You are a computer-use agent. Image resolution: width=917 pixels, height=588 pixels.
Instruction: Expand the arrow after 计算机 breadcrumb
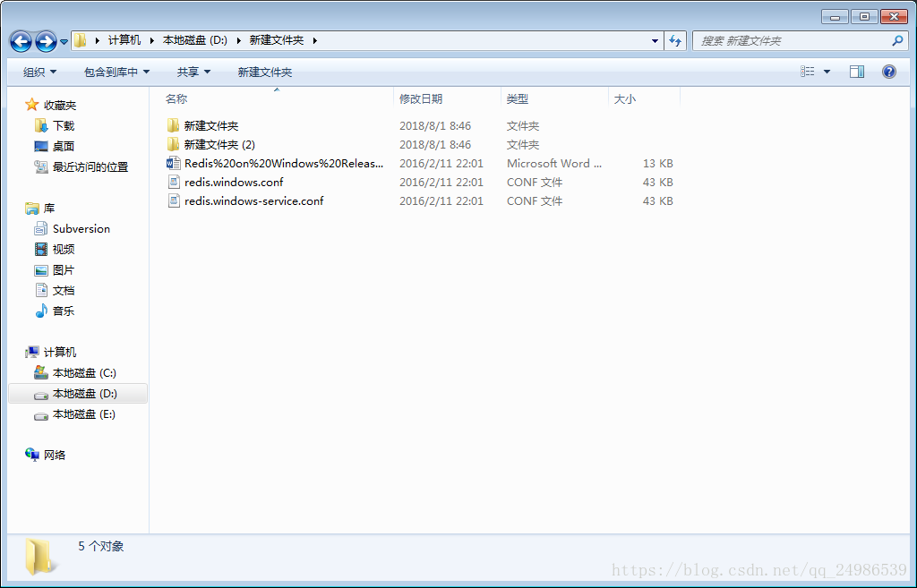tap(152, 40)
